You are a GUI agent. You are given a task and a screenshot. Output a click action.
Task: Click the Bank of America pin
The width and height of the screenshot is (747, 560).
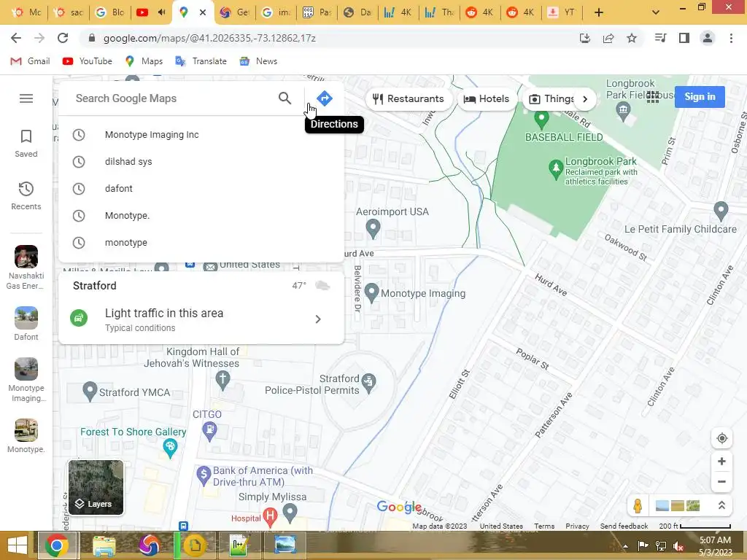204,475
